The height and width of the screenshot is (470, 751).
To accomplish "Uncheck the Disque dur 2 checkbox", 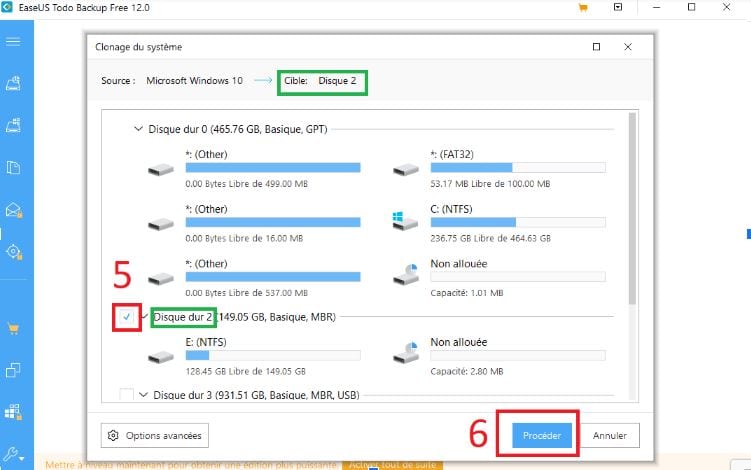I will click(126, 317).
